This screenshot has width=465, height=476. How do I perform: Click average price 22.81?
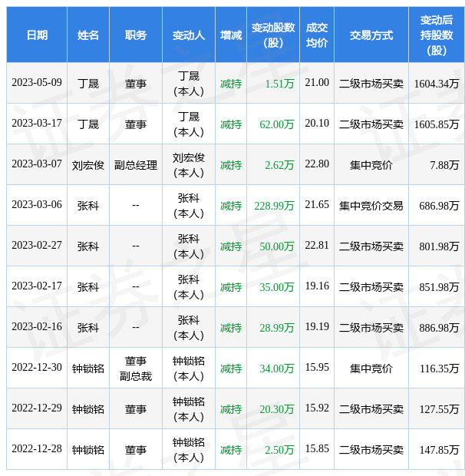click(x=317, y=245)
